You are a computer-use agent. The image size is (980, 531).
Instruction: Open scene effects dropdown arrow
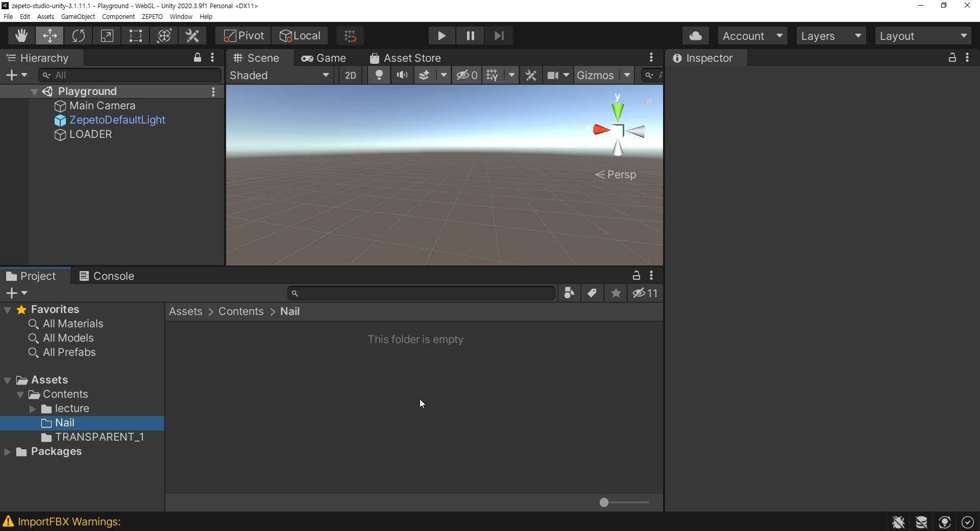click(x=444, y=75)
